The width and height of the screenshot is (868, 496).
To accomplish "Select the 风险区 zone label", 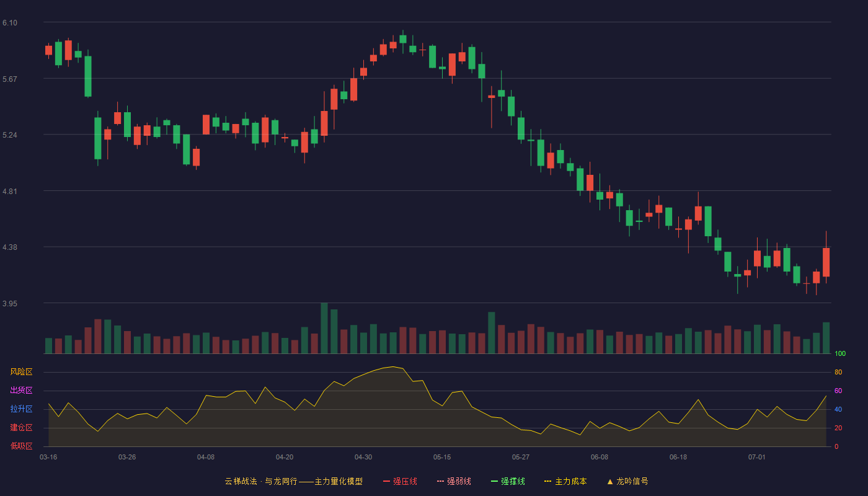I will (x=21, y=372).
